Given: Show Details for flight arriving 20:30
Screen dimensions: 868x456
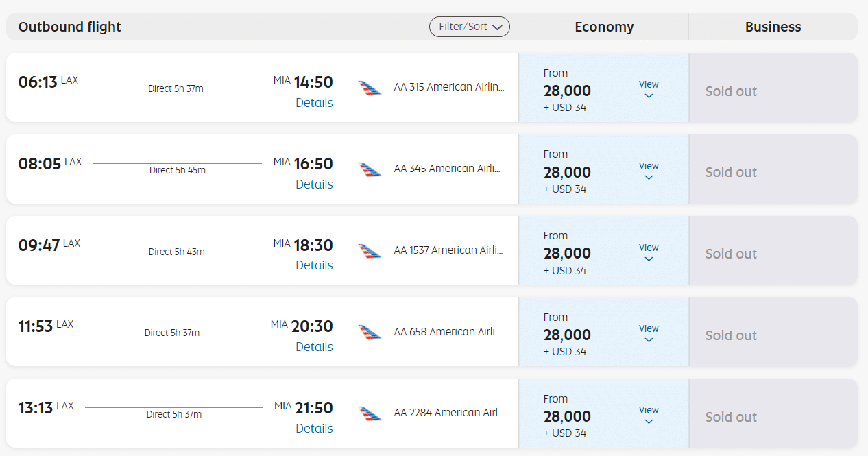Looking at the screenshot, I should [314, 347].
